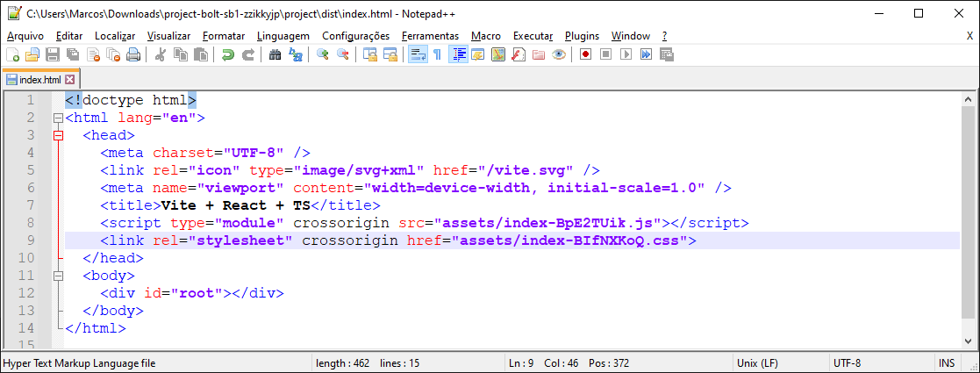
Task: Stop macro recording with the square button
Action: pos(605,55)
